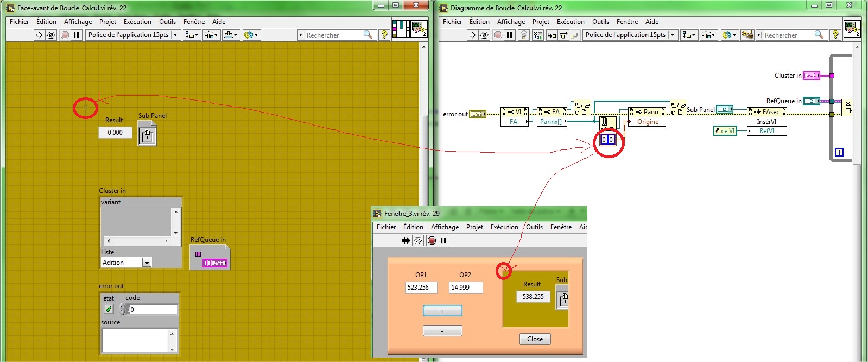
Task: Click the Close button in Fenetre_3
Action: 535,339
